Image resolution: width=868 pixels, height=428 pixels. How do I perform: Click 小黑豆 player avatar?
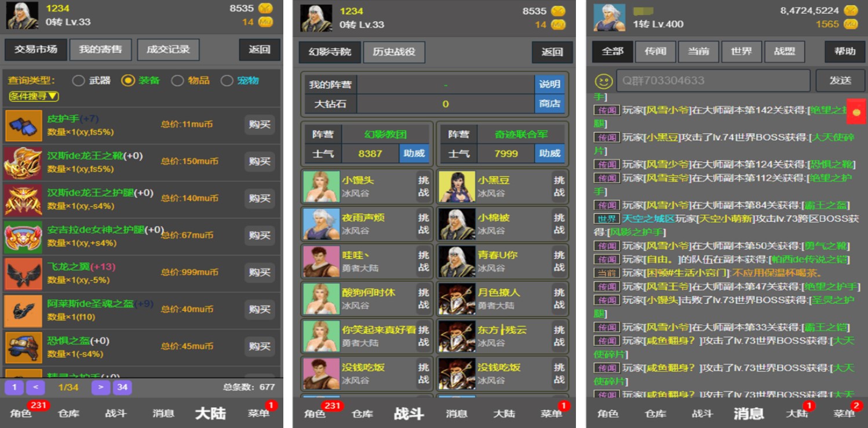[x=457, y=187]
